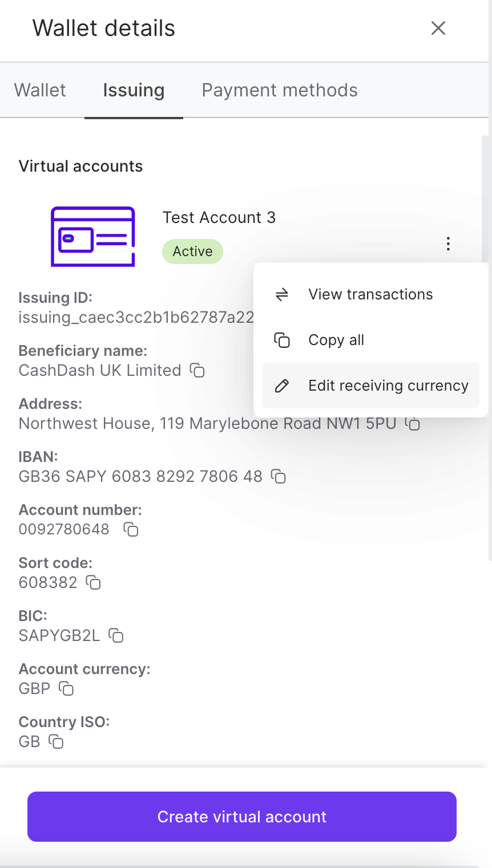Select View transactions from the menu
Image resolution: width=492 pixels, height=868 pixels.
pos(370,294)
